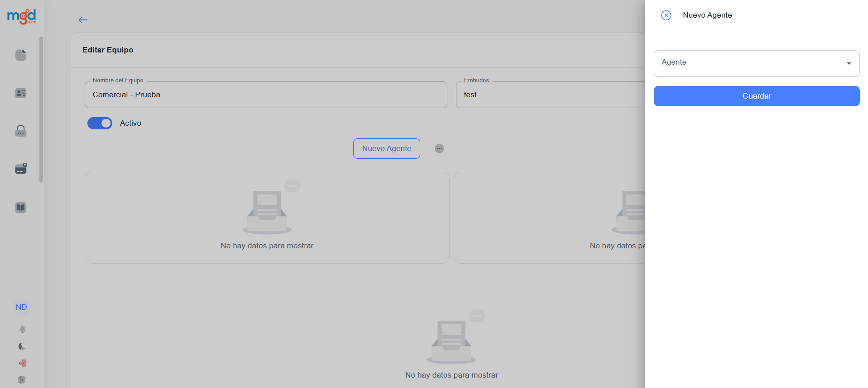Viewport: 868px width, 388px height.
Task: Open the book sidebar icon
Action: pyautogui.click(x=21, y=208)
